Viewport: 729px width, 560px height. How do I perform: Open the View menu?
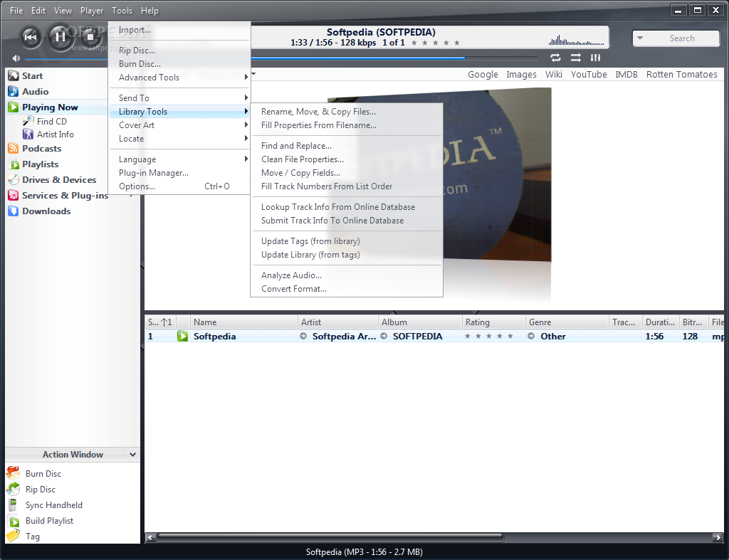[x=63, y=10]
